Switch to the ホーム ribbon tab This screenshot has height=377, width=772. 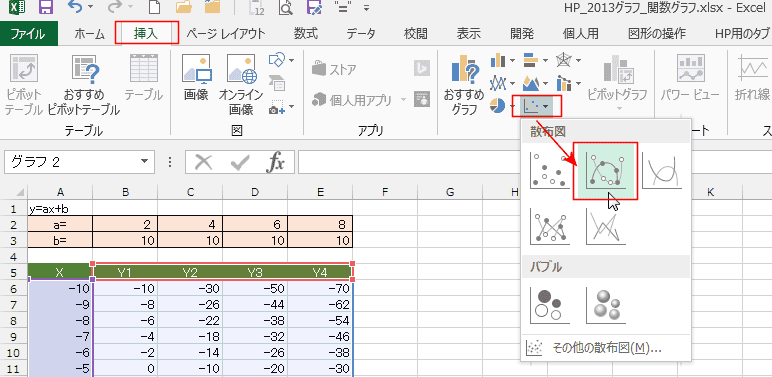pyautogui.click(x=90, y=33)
